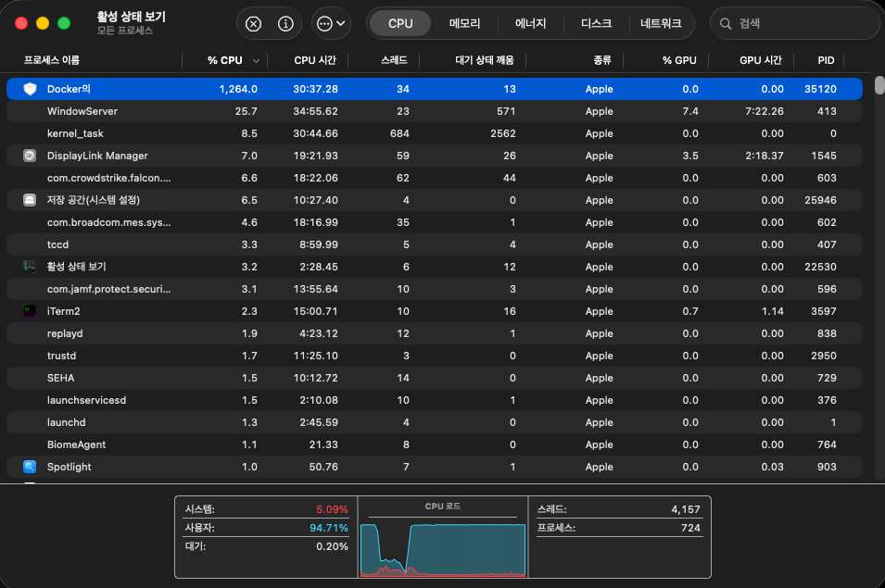Click the 스레드 count 4,157
885x588 pixels.
tap(686, 509)
